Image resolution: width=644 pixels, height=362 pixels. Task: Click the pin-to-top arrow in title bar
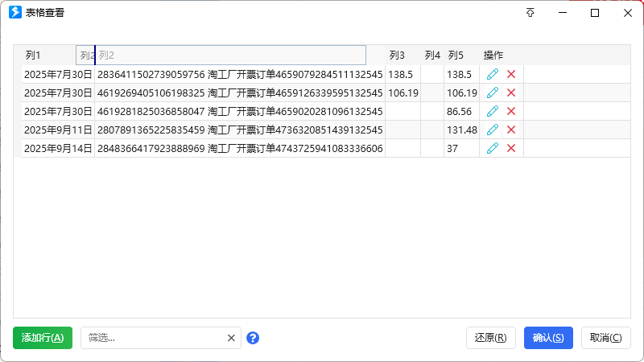coord(530,13)
